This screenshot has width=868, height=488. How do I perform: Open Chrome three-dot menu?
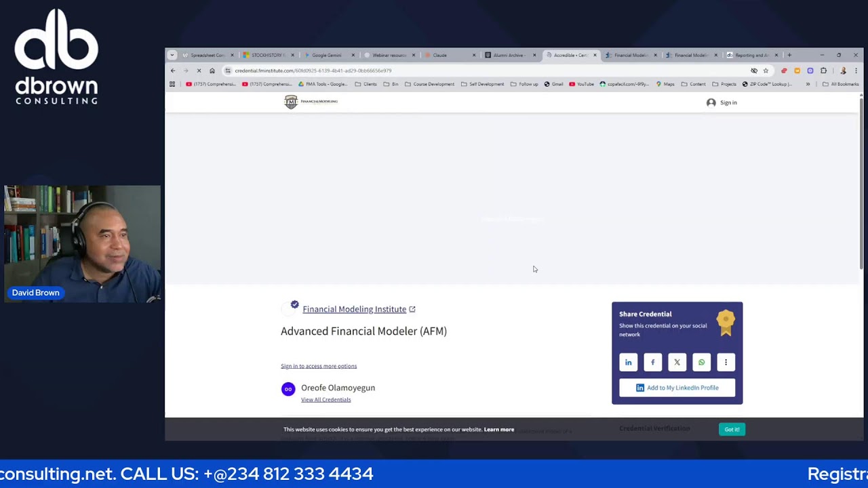point(856,70)
